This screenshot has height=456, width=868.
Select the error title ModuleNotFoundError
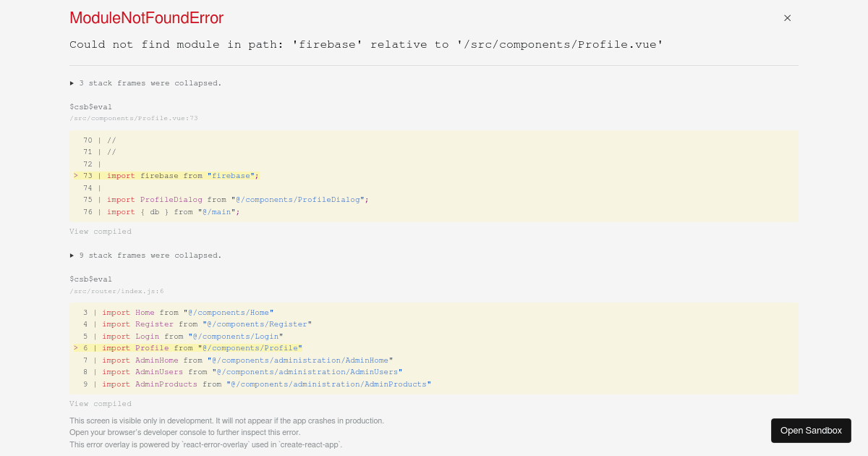tap(146, 18)
